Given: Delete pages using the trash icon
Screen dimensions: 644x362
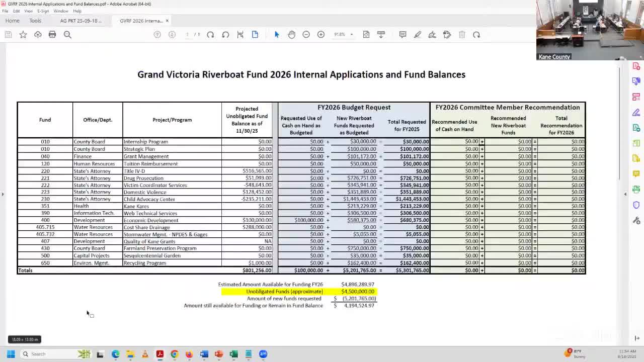Looking at the screenshot, I should click(462, 34).
